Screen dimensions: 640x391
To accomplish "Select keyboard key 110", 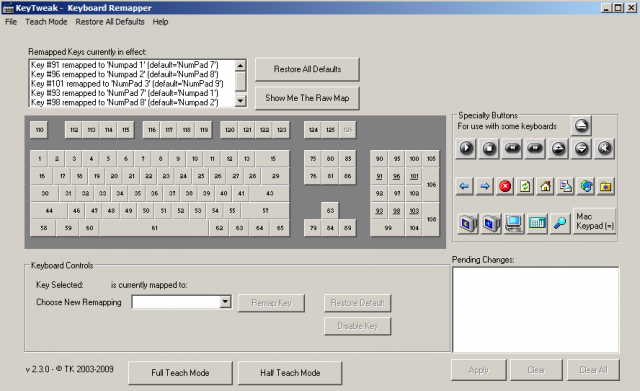I will coord(39,130).
